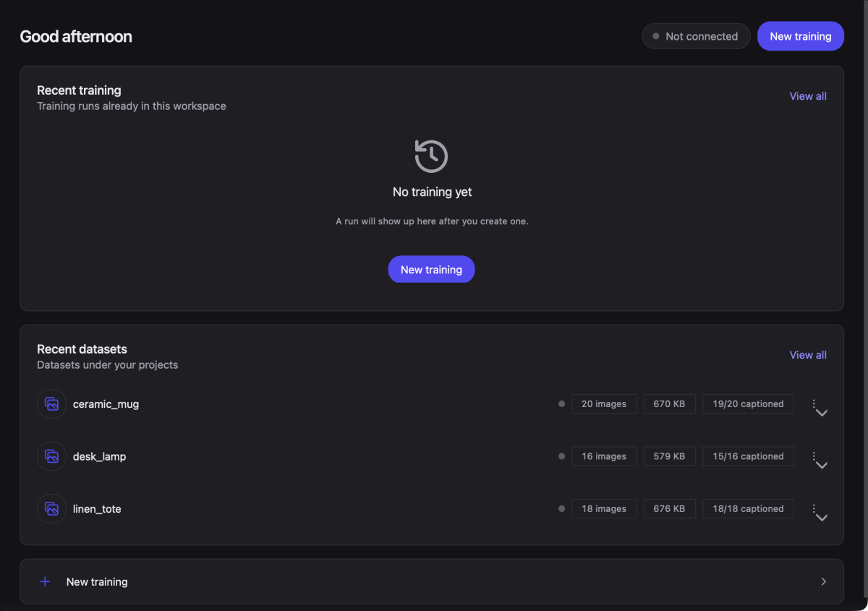Click the status dot in the linen_tote row
868x611 pixels.
561,509
